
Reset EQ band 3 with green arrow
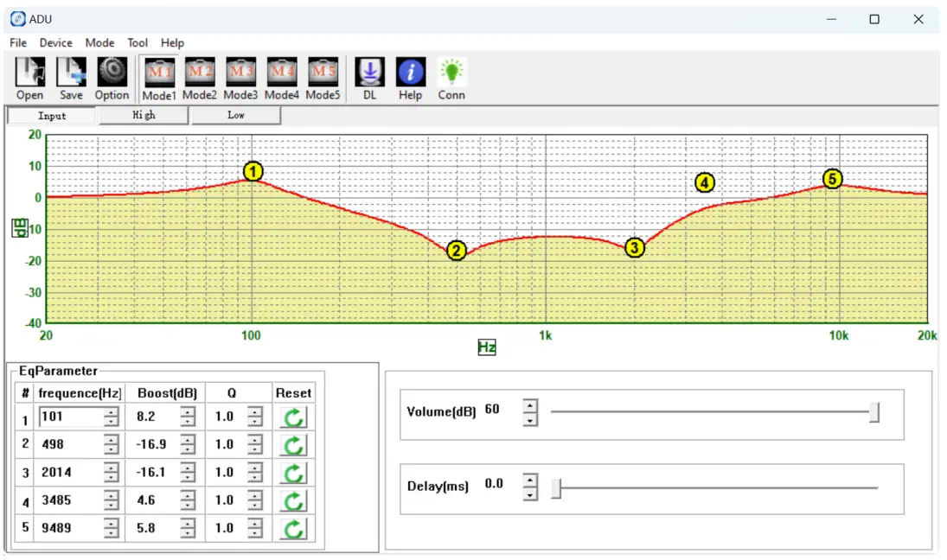(293, 473)
